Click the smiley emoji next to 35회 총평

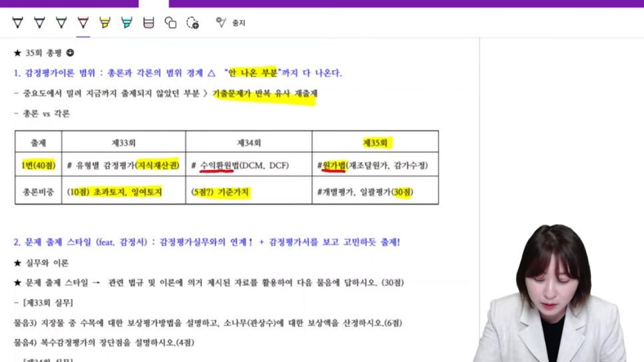point(70,53)
